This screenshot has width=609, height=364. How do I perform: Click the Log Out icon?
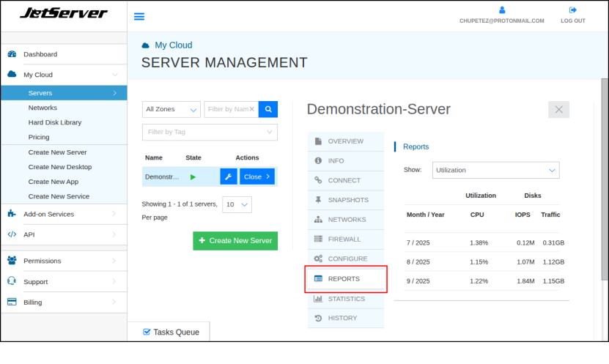tap(573, 10)
